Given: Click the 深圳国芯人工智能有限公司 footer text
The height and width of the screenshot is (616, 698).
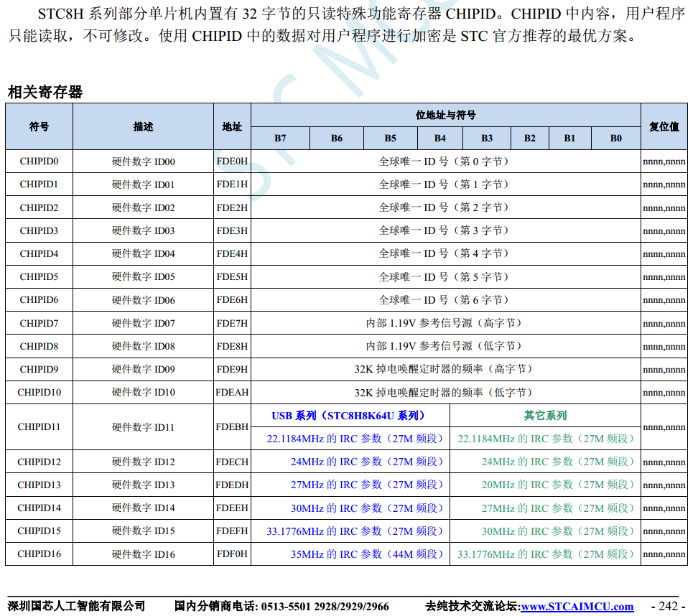Looking at the screenshot, I should tap(77, 607).
